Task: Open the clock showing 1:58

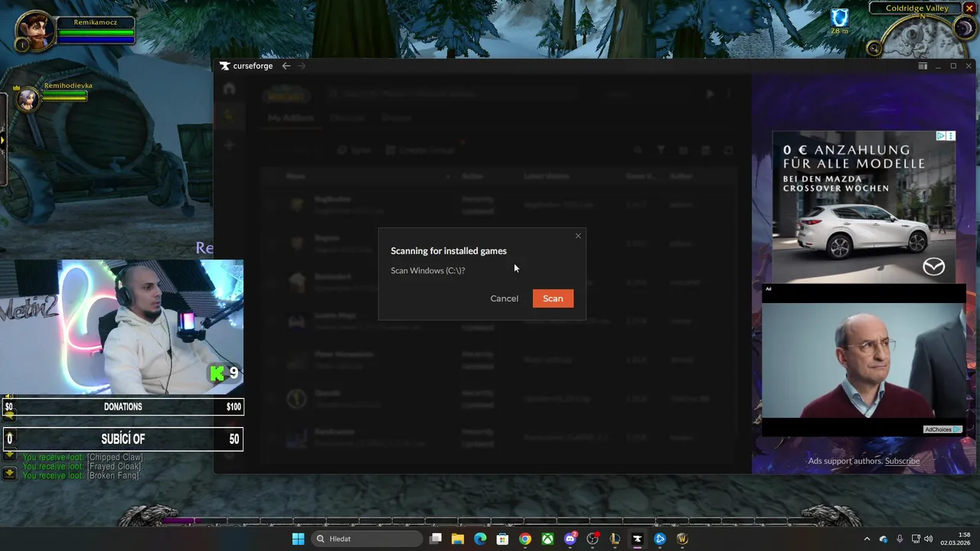Action: [x=956, y=539]
